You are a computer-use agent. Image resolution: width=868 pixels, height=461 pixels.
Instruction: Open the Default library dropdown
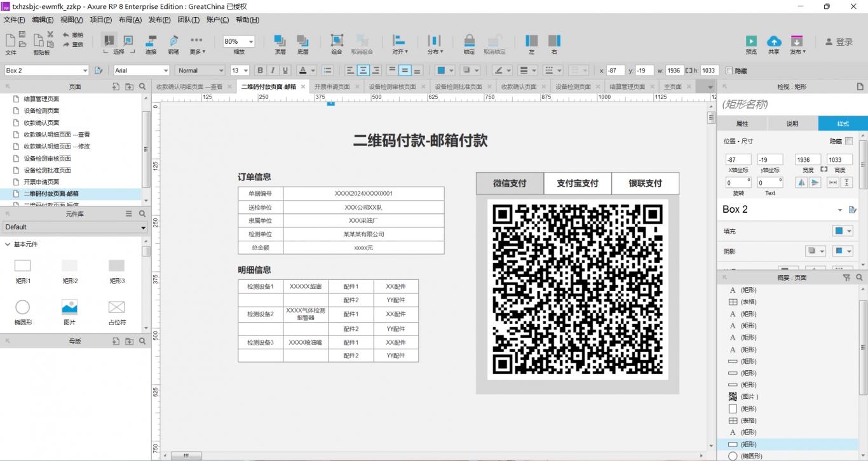point(76,227)
